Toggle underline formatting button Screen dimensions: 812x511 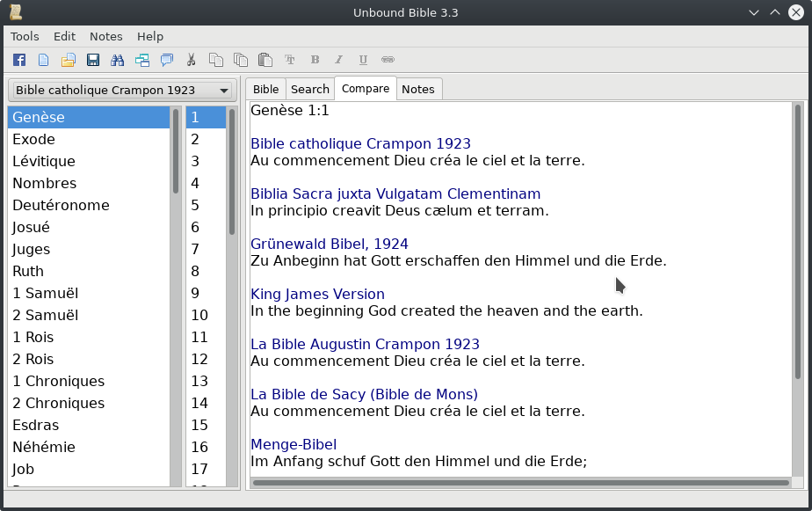363,60
